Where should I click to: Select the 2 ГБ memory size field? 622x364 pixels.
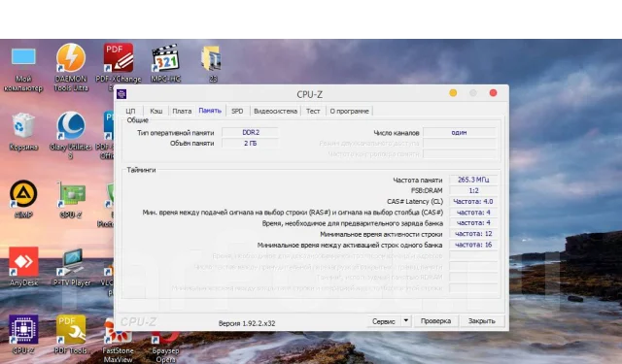pos(251,143)
